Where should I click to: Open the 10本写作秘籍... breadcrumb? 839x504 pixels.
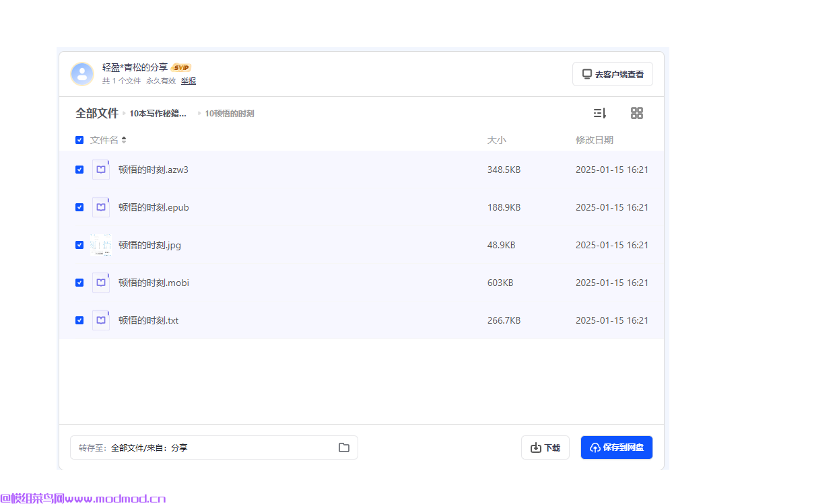click(x=158, y=113)
